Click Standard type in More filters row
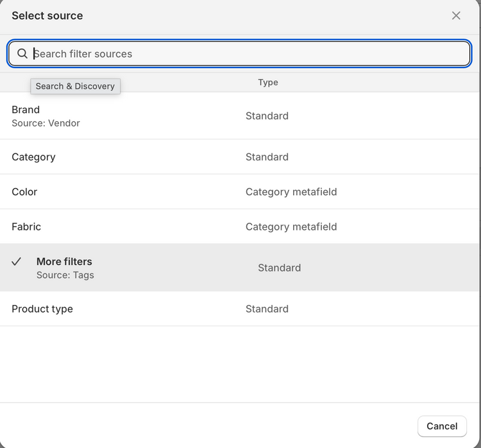Image resolution: width=481 pixels, height=448 pixels. point(279,268)
